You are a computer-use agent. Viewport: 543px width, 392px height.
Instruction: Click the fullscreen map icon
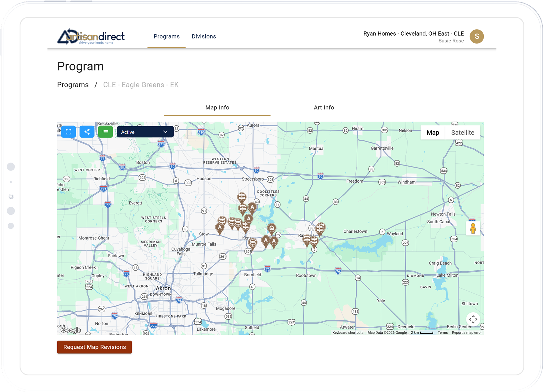tap(68, 132)
